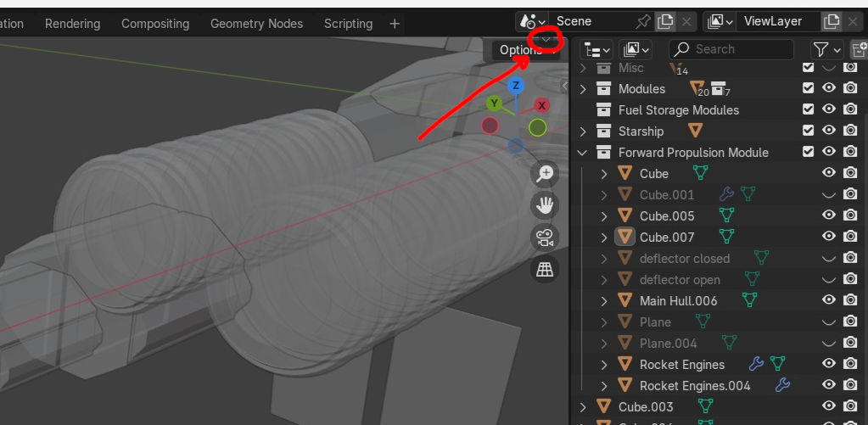Hide Cube.005 with its eye icon
The height and width of the screenshot is (425, 868).
point(829,215)
